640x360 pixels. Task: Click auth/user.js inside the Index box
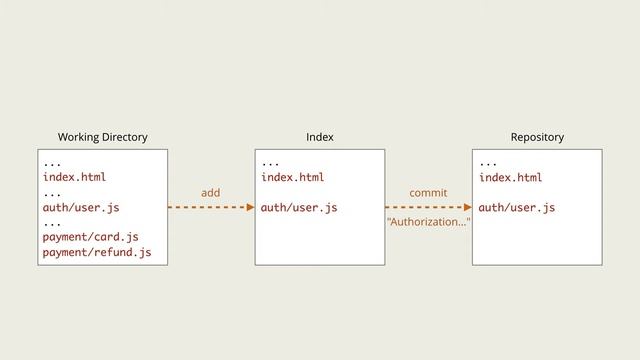pyautogui.click(x=299, y=207)
